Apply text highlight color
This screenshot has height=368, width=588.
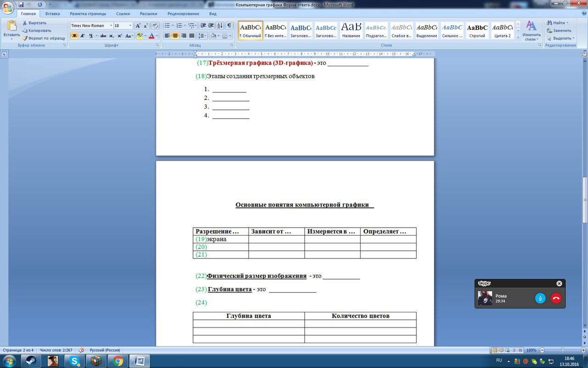tap(140, 36)
